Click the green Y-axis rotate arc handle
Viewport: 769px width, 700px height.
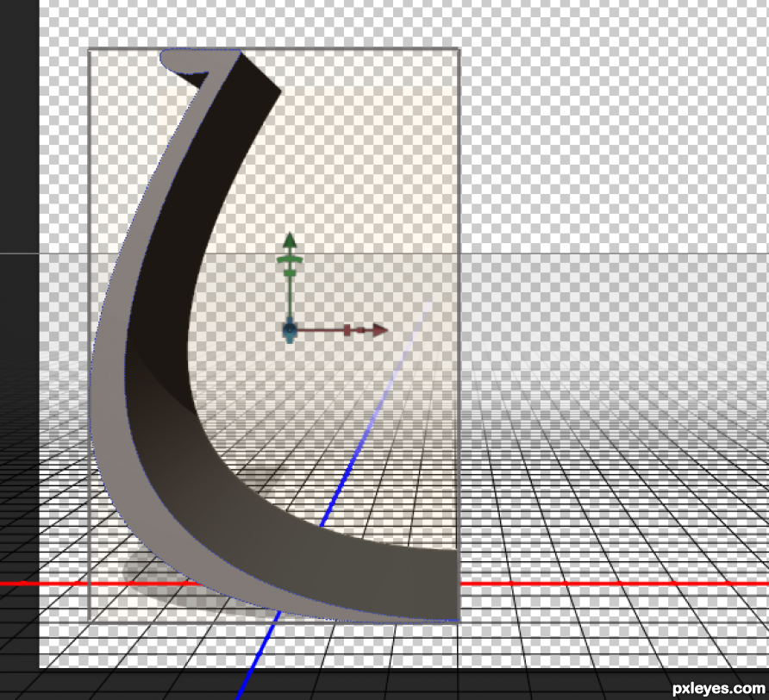pos(290,259)
